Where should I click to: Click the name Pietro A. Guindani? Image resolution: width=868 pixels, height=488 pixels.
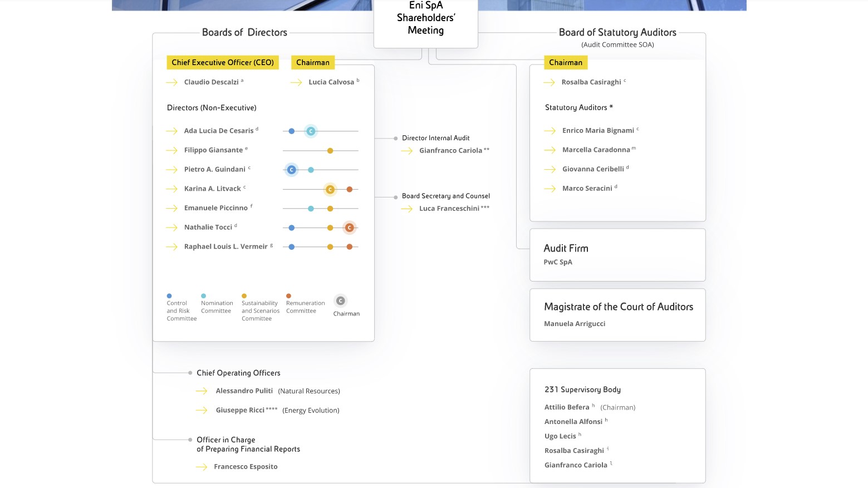click(215, 170)
